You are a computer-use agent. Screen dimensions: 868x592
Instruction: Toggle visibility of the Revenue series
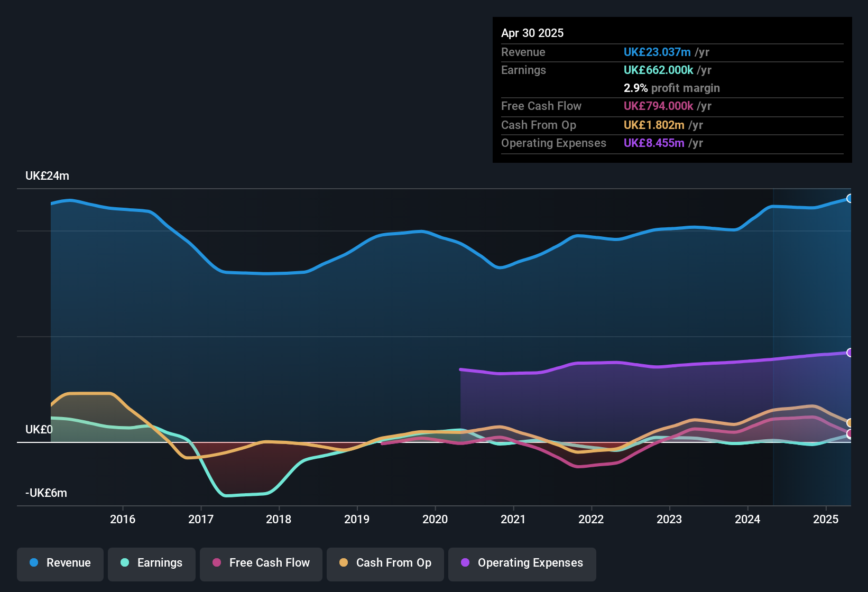60,563
